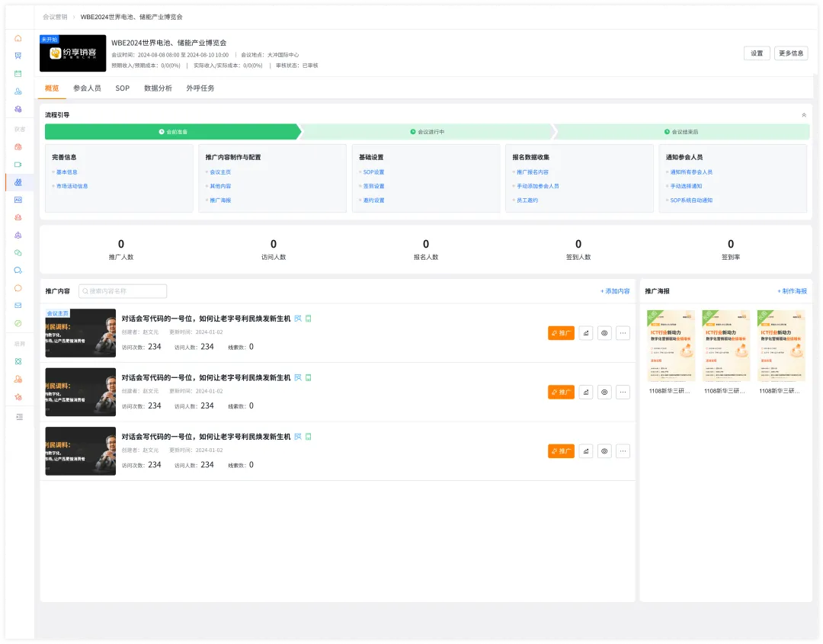Open the SOP tab
Image resolution: width=823 pixels, height=644 pixels.
[x=122, y=88]
